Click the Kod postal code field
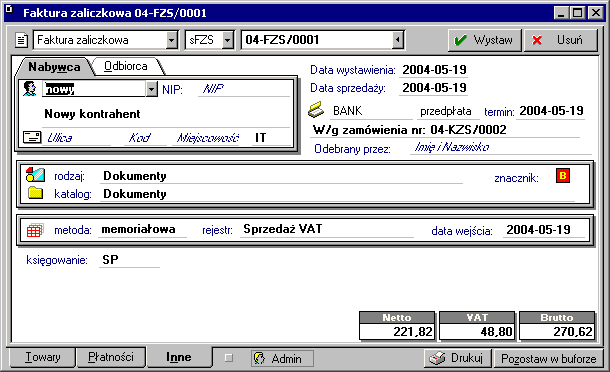610x372 pixels. (x=145, y=138)
